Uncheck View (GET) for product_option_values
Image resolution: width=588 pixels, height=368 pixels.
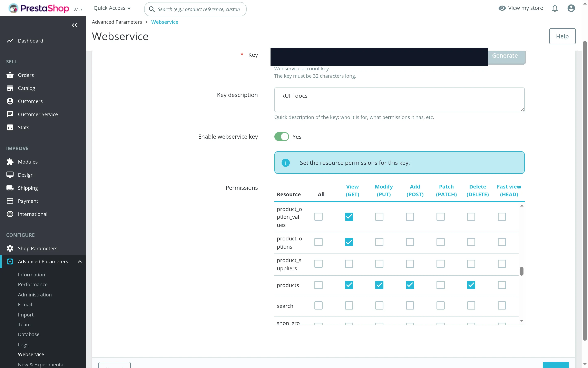point(349,217)
